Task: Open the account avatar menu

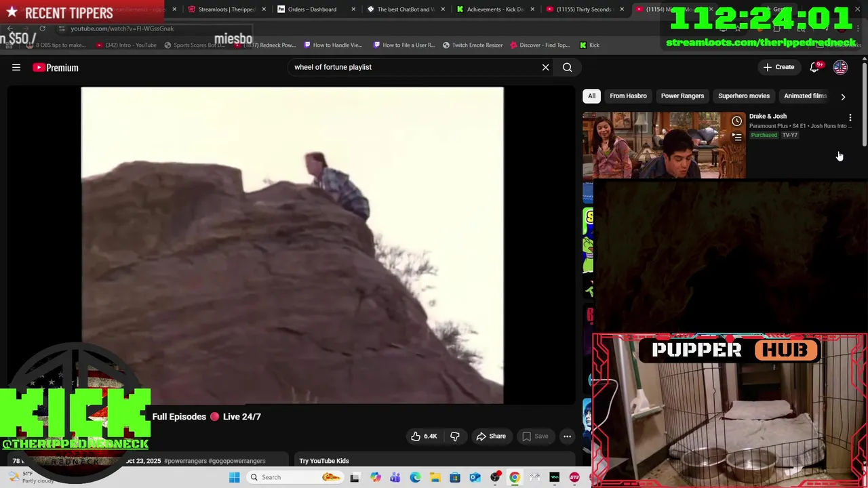Action: click(x=840, y=67)
